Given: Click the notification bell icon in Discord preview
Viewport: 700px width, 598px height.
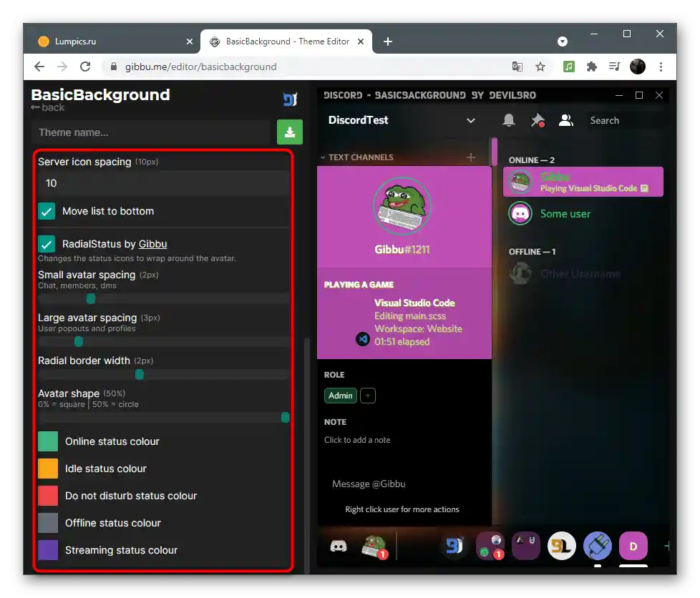Looking at the screenshot, I should click(x=508, y=120).
